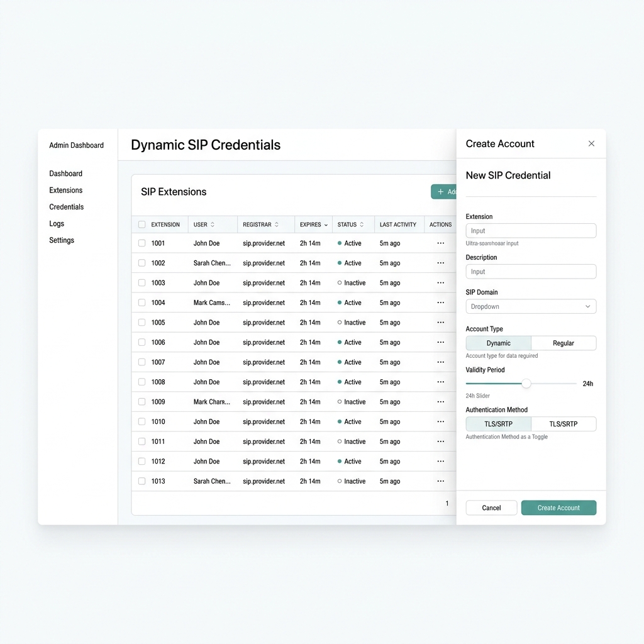
Task: Open actions menu for extension 1006
Action: 440,342
